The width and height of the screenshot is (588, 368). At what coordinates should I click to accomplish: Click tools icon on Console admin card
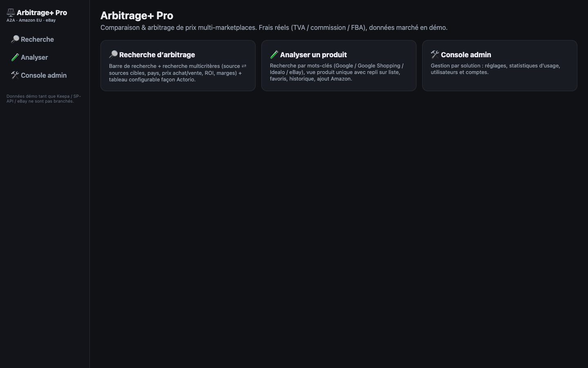coord(435,54)
